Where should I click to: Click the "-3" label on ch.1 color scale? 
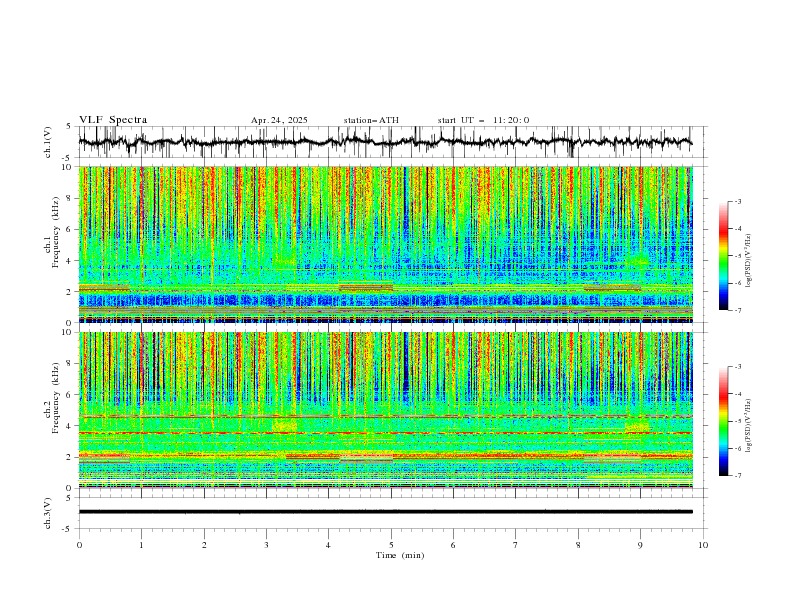(738, 201)
